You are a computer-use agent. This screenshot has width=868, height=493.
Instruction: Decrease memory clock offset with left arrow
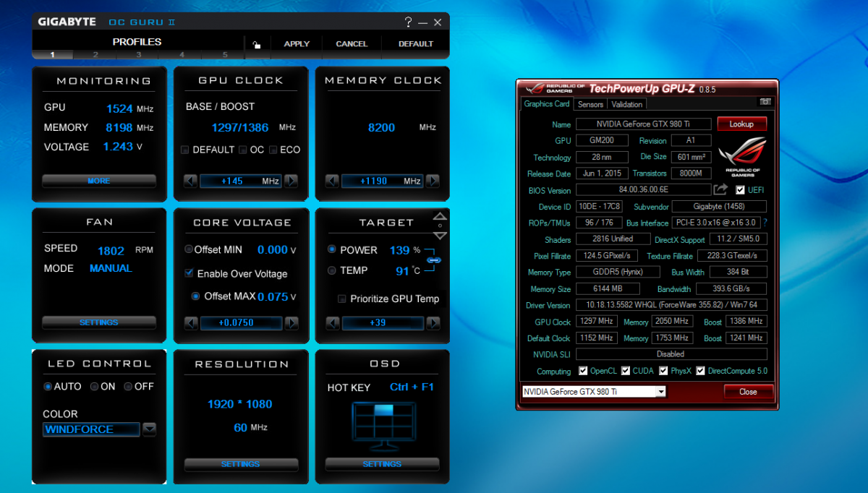(x=332, y=181)
